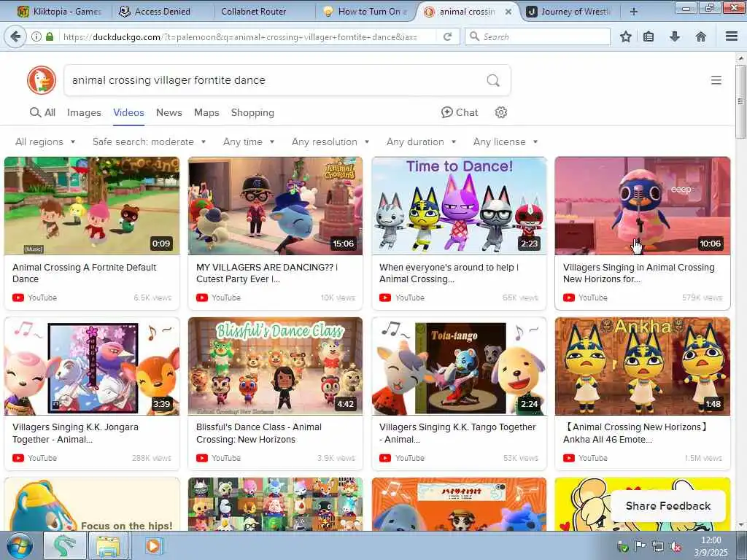Click the muted volume tray icon
The image size is (747, 560).
[x=675, y=547]
